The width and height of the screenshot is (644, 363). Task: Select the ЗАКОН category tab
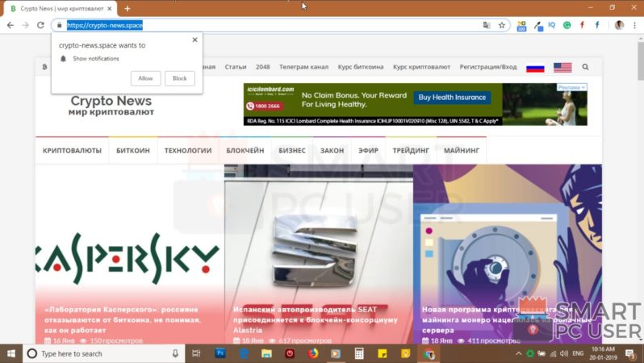coord(332,151)
